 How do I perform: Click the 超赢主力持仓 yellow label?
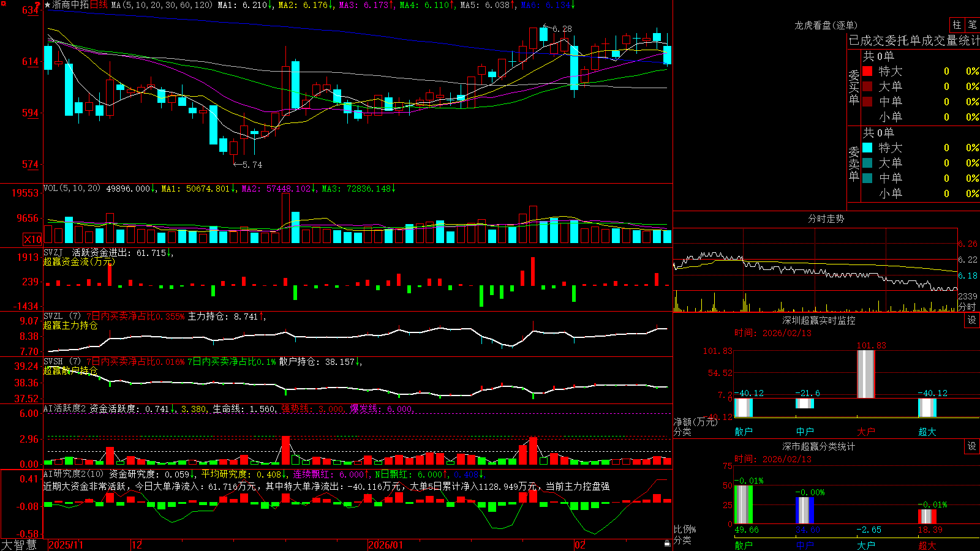pyautogui.click(x=70, y=325)
